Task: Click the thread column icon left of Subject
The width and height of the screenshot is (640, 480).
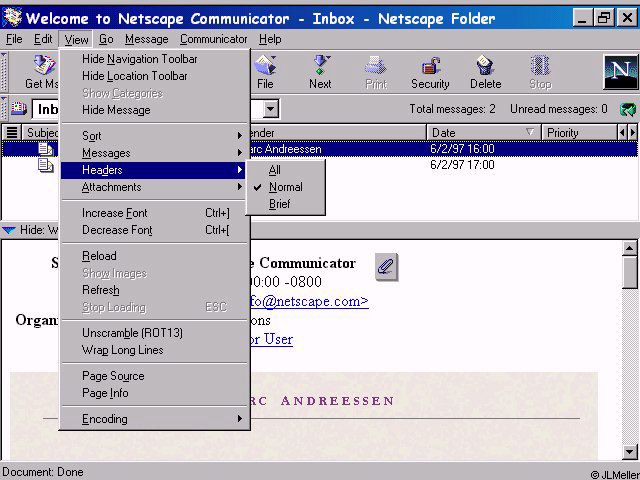Action: coord(12,132)
